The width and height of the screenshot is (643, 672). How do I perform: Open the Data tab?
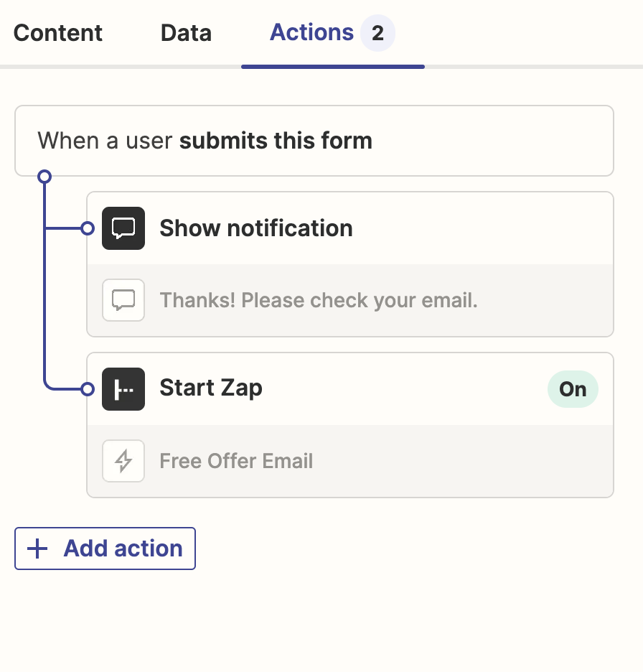(186, 33)
